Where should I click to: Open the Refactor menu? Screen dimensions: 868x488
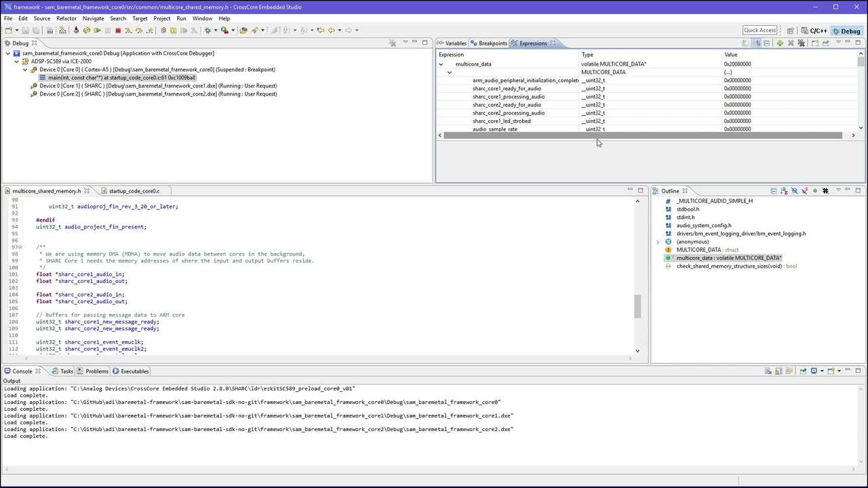(x=66, y=18)
